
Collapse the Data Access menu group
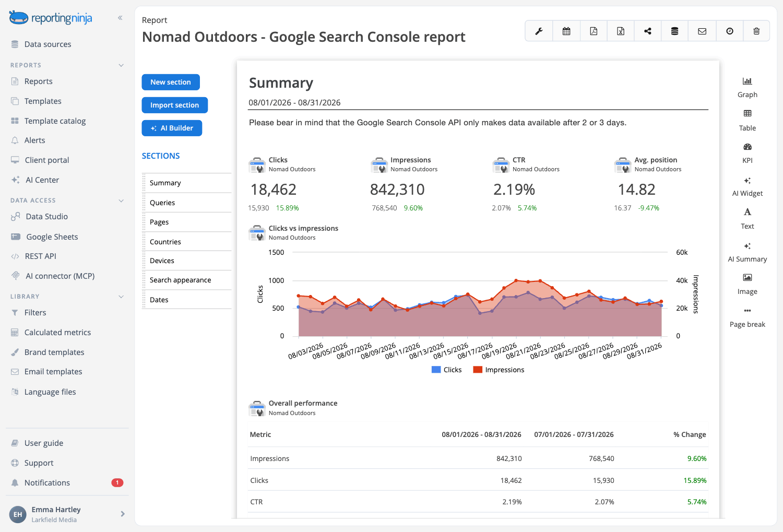point(121,200)
